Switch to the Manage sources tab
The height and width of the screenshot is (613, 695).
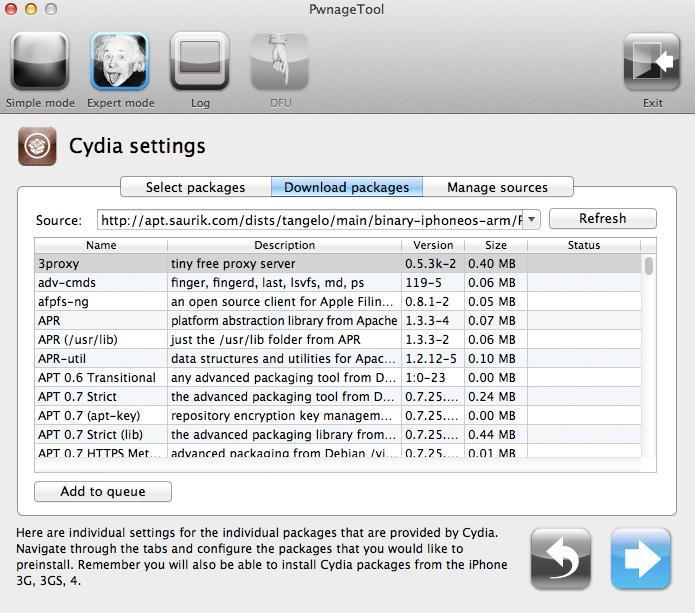point(497,187)
